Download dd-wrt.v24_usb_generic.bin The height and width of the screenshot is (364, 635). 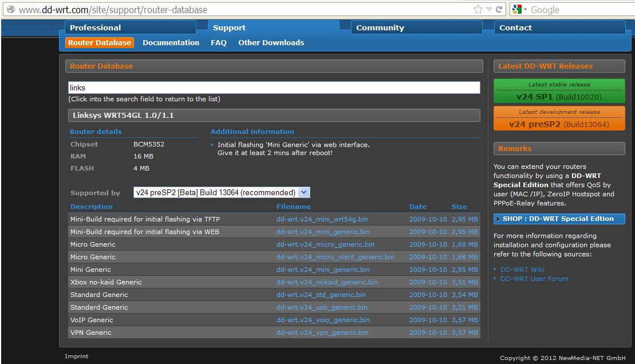322,307
